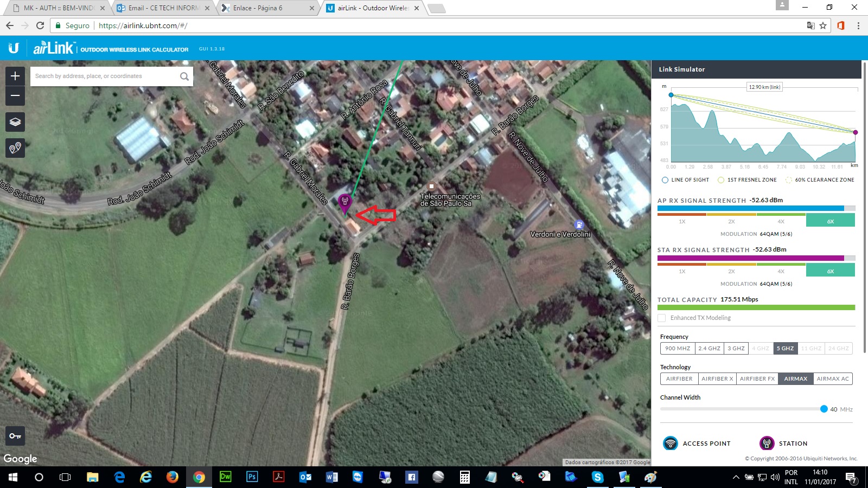The width and height of the screenshot is (868, 488).
Task: Click the purple station endpoint on elevation chart
Action: click(856, 132)
